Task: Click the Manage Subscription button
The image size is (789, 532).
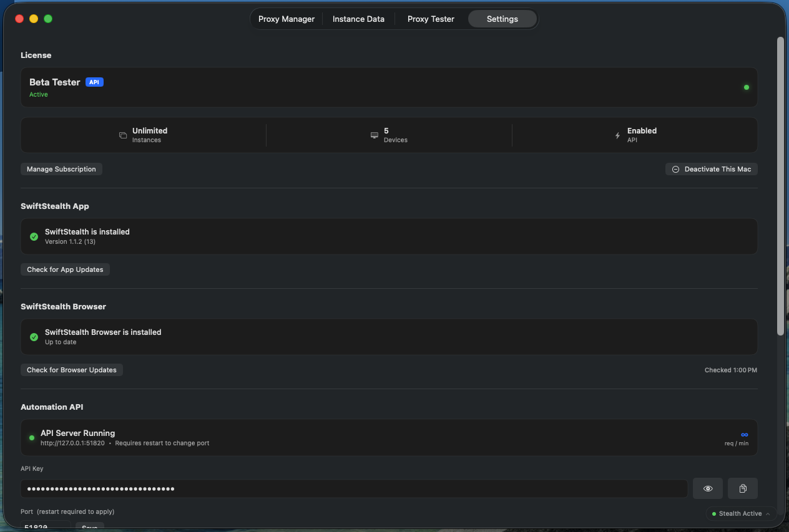Action: click(x=61, y=169)
